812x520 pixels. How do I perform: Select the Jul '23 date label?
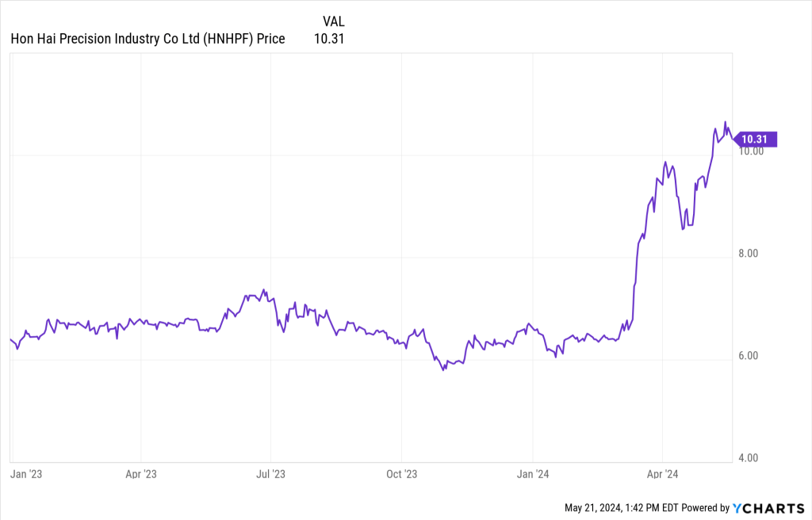coord(270,474)
